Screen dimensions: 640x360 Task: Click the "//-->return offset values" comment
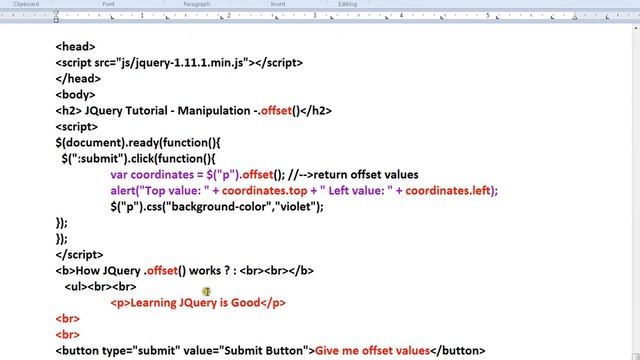(x=353, y=175)
